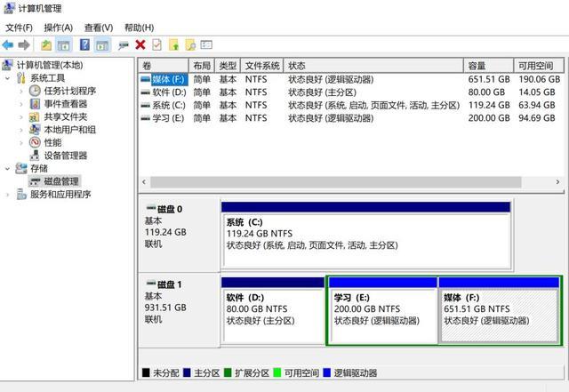Click the horizontal scrollbar thumb in volume list

pyautogui.click(x=336, y=182)
